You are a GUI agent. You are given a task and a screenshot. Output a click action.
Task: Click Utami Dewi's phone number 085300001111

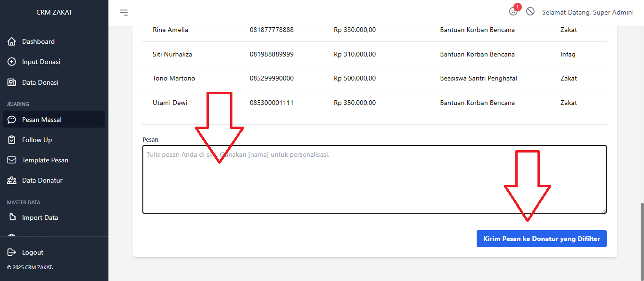click(272, 103)
